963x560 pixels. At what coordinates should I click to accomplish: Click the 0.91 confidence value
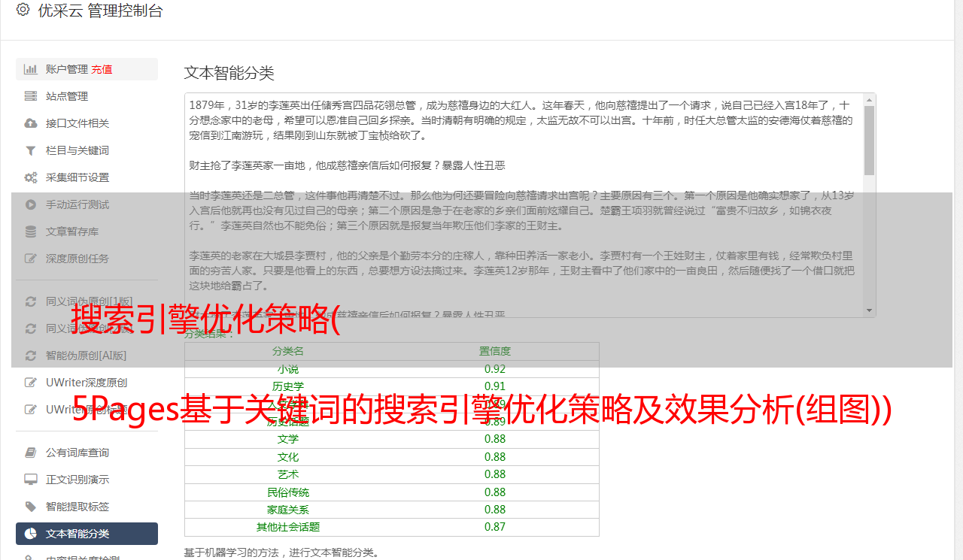tap(495, 386)
